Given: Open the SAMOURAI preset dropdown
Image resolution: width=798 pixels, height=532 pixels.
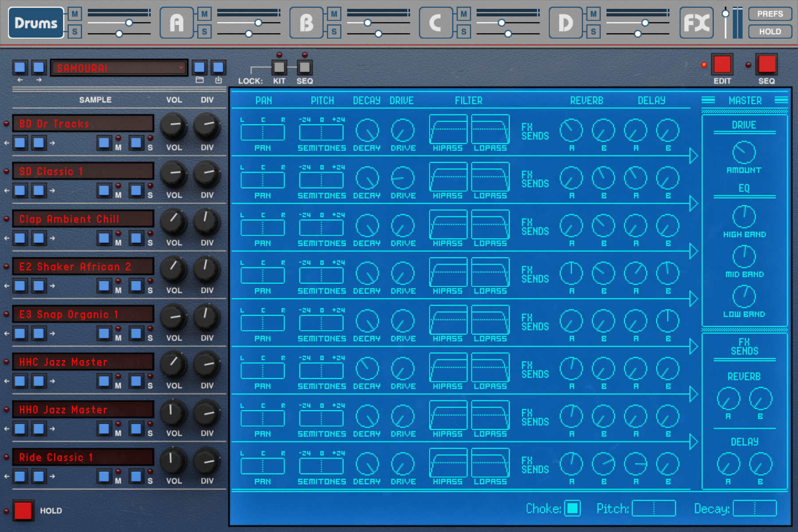Looking at the screenshot, I should 119,68.
